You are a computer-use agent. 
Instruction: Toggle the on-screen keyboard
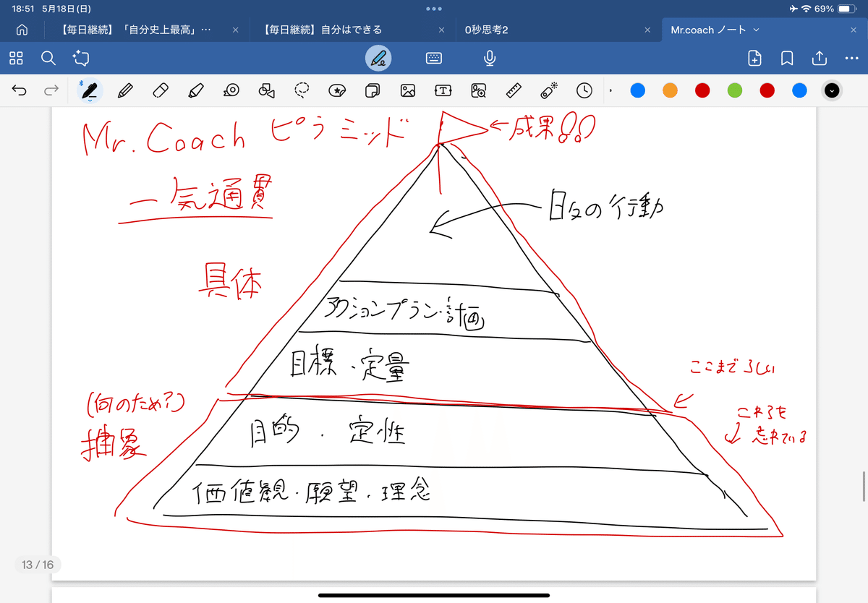(x=433, y=59)
